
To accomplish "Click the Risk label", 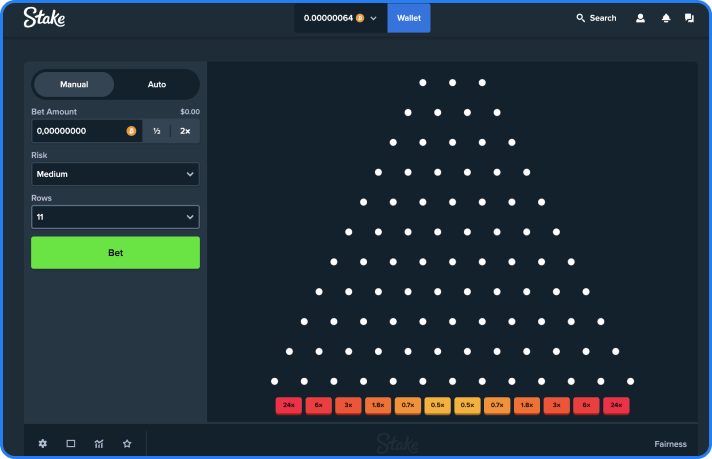I will [x=39, y=155].
